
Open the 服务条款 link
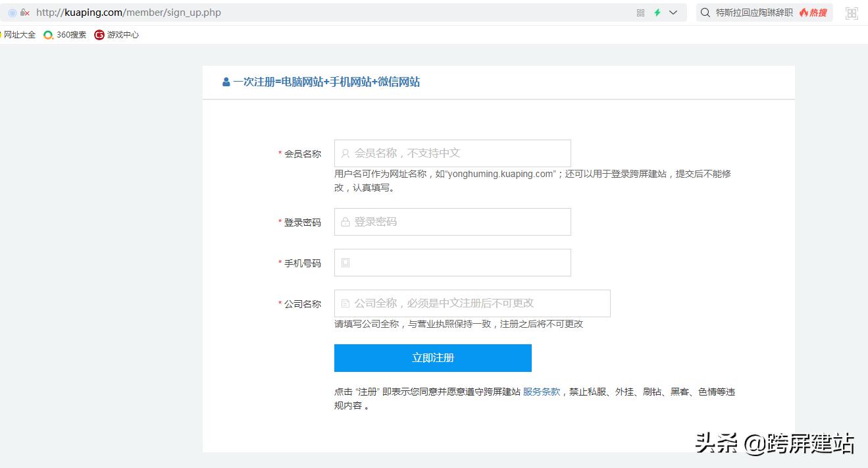point(542,392)
